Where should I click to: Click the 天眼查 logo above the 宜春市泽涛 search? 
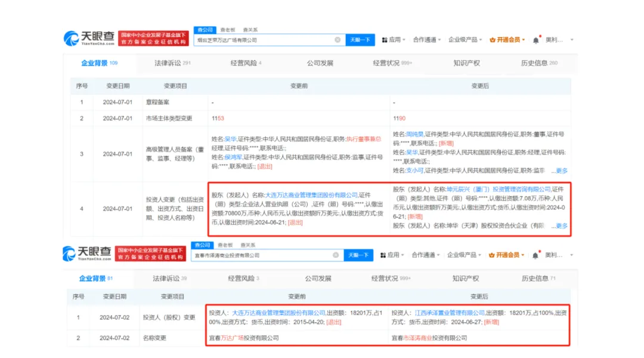point(87,254)
